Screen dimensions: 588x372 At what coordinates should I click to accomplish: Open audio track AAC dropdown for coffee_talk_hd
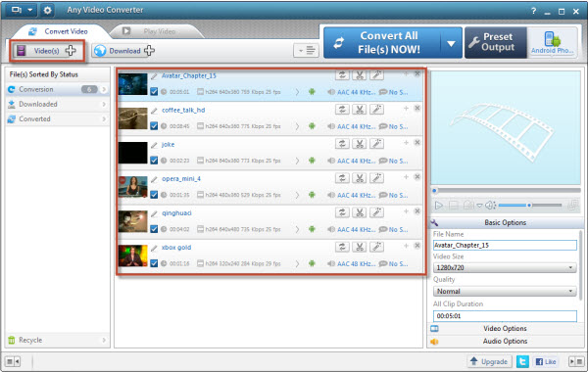(x=352, y=126)
